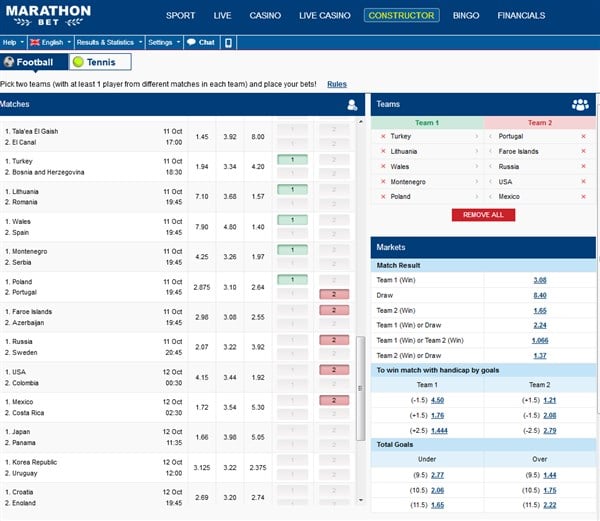Switch to the Football tab
Viewport: 600px width, 521px height.
coord(34,62)
